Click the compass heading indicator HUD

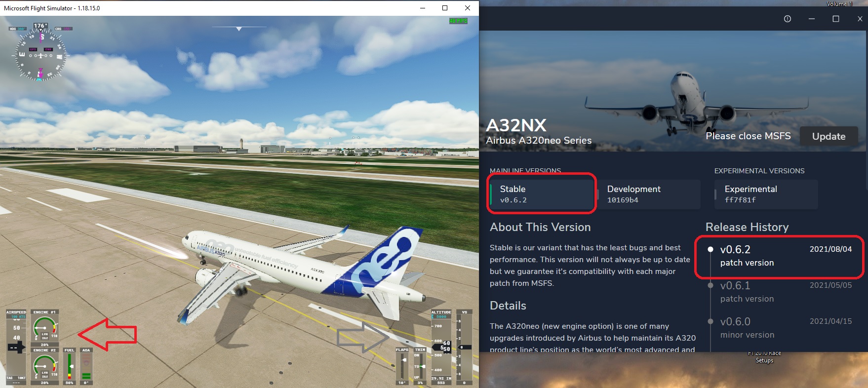(40, 52)
